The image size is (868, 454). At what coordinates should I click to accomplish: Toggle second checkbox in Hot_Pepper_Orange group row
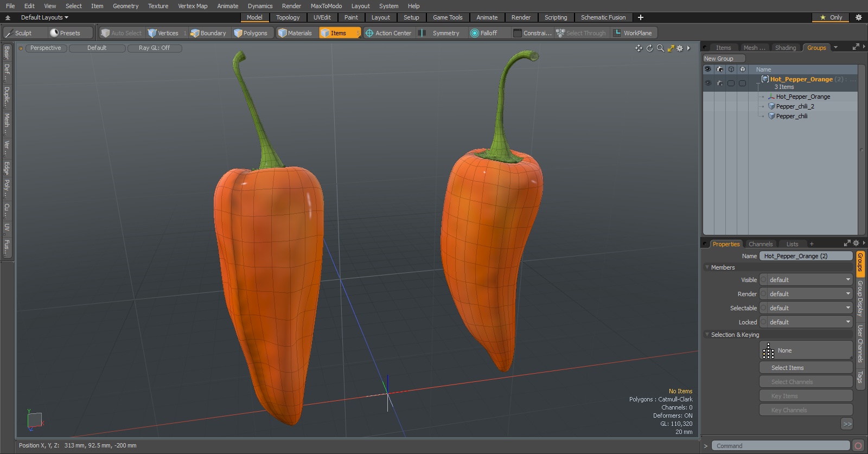coord(743,83)
